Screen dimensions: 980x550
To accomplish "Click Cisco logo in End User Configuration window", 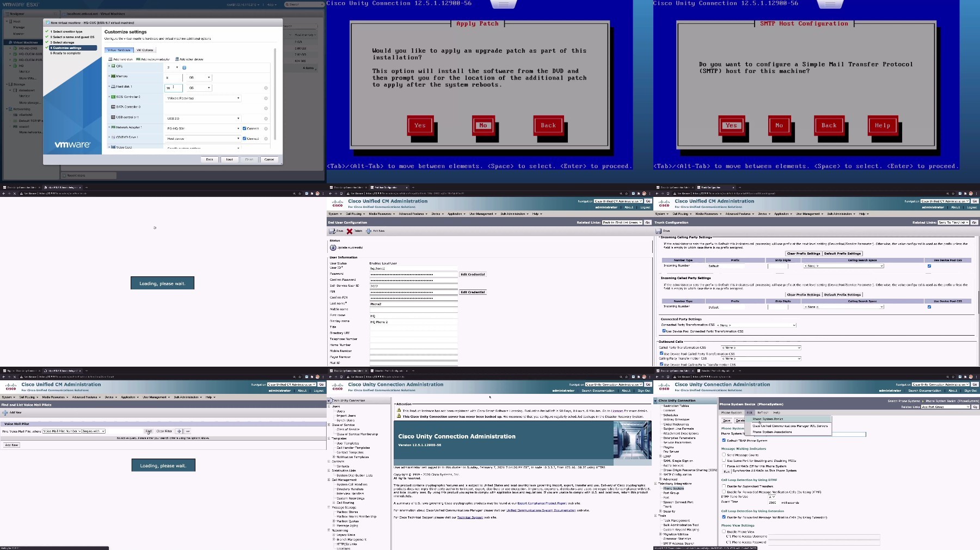I will [338, 203].
